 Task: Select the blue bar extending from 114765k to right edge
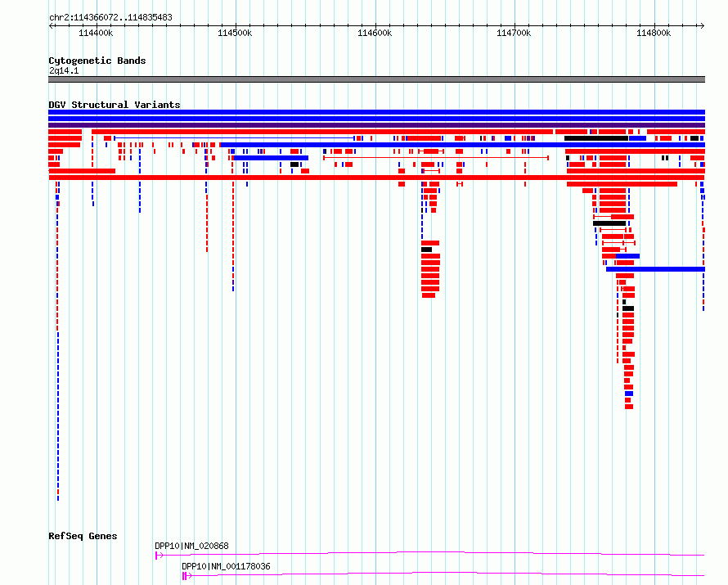click(655, 269)
